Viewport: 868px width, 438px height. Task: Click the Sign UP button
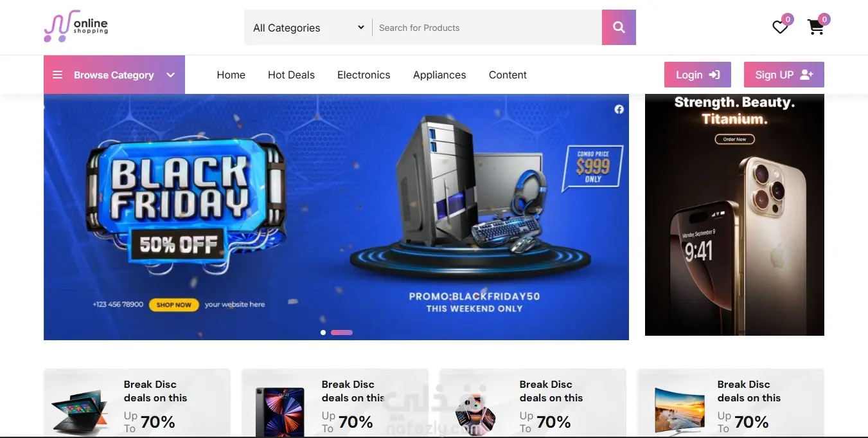click(x=784, y=75)
